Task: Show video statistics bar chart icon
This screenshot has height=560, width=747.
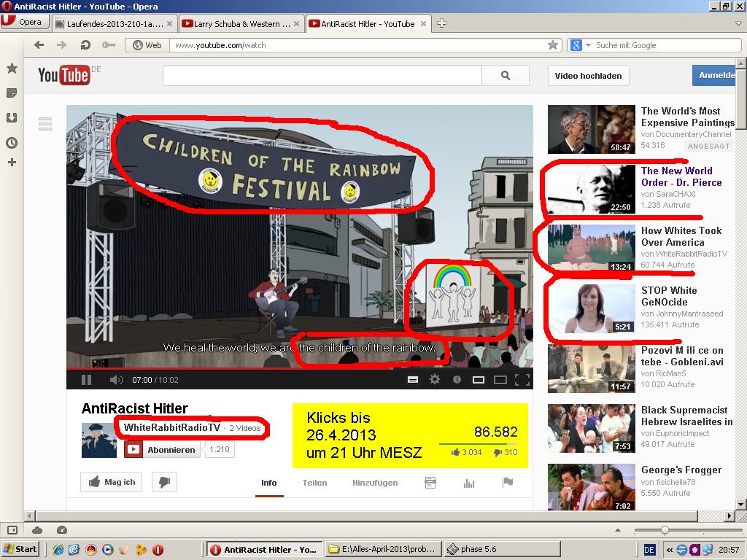Action: pos(469,483)
